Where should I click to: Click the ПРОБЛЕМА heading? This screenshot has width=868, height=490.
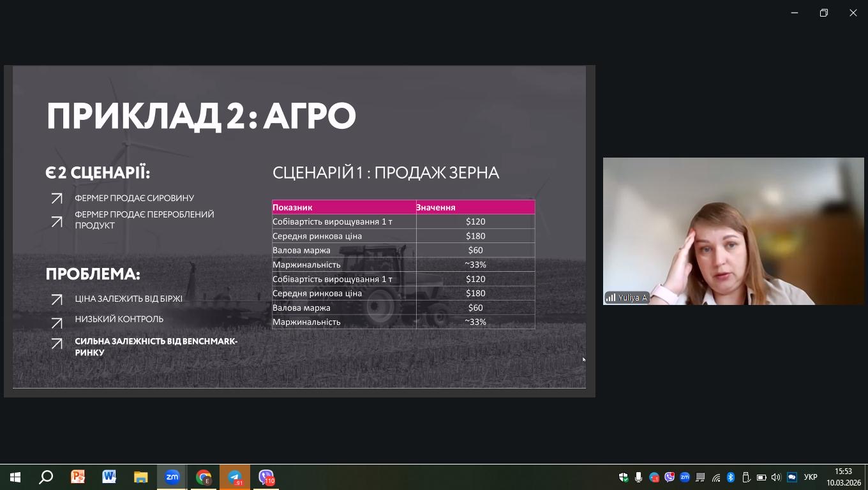pos(93,274)
